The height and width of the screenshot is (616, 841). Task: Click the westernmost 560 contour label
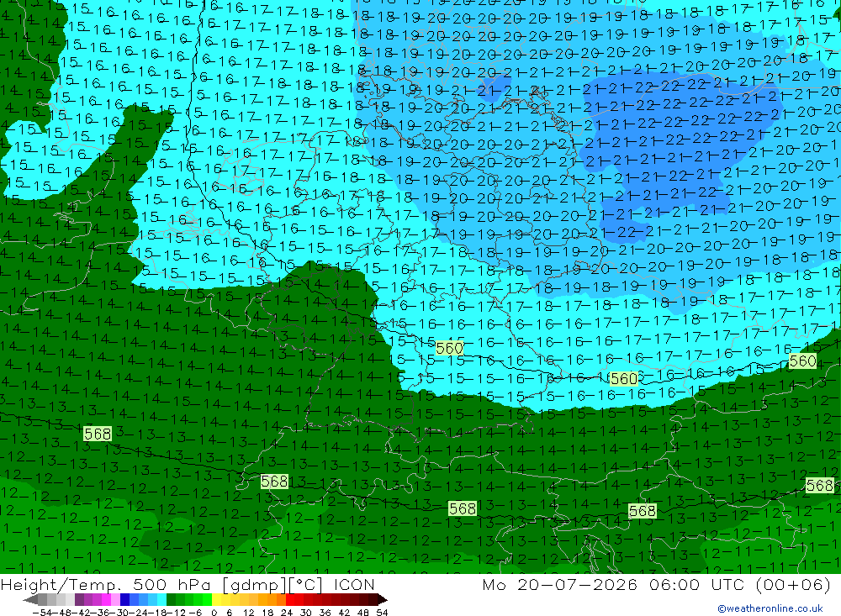click(x=449, y=349)
